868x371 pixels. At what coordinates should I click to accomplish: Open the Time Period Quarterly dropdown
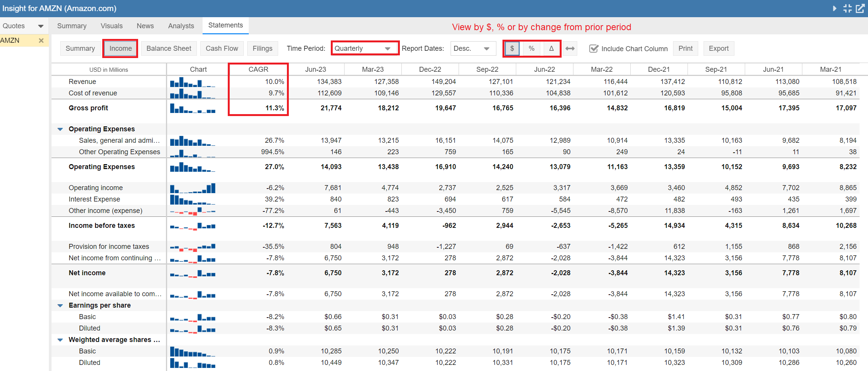point(364,48)
